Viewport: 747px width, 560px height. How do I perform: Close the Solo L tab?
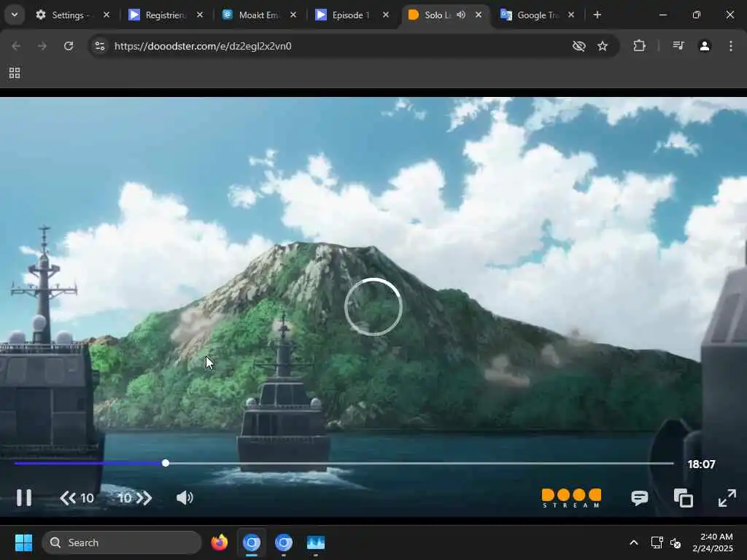pyautogui.click(x=479, y=15)
